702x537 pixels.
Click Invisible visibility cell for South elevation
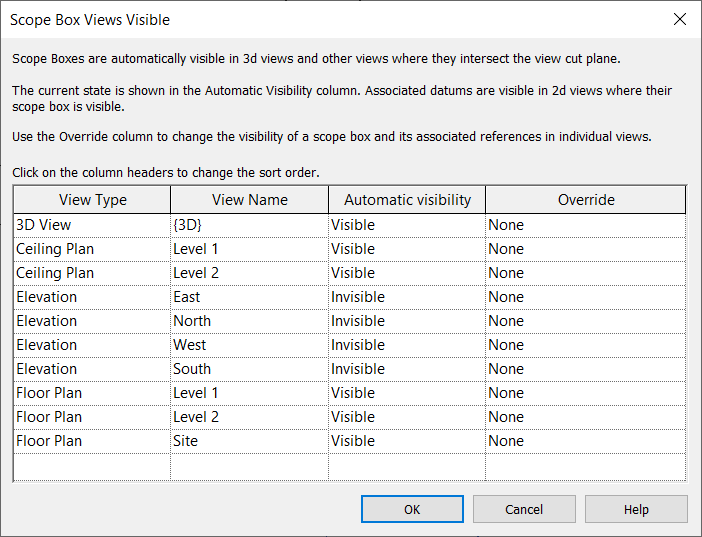(407, 369)
